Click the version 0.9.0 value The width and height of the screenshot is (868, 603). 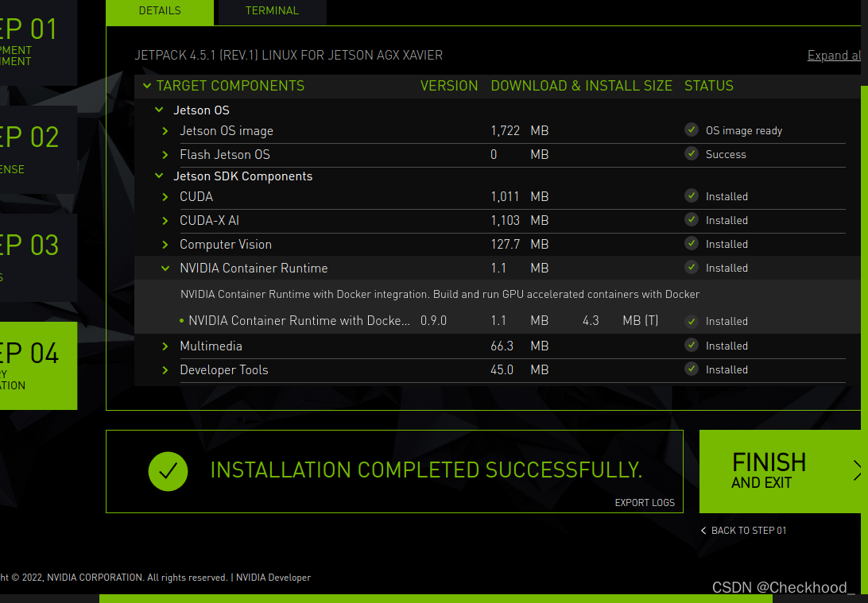[433, 321]
